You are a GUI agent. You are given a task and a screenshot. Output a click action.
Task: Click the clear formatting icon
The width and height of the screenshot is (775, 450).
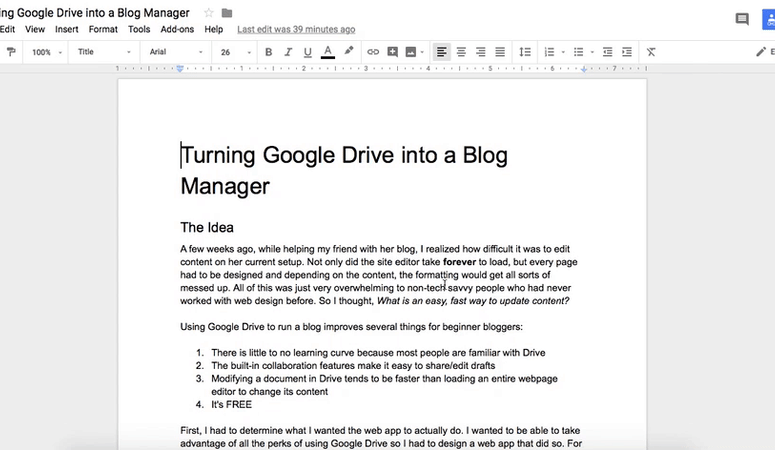coord(651,52)
